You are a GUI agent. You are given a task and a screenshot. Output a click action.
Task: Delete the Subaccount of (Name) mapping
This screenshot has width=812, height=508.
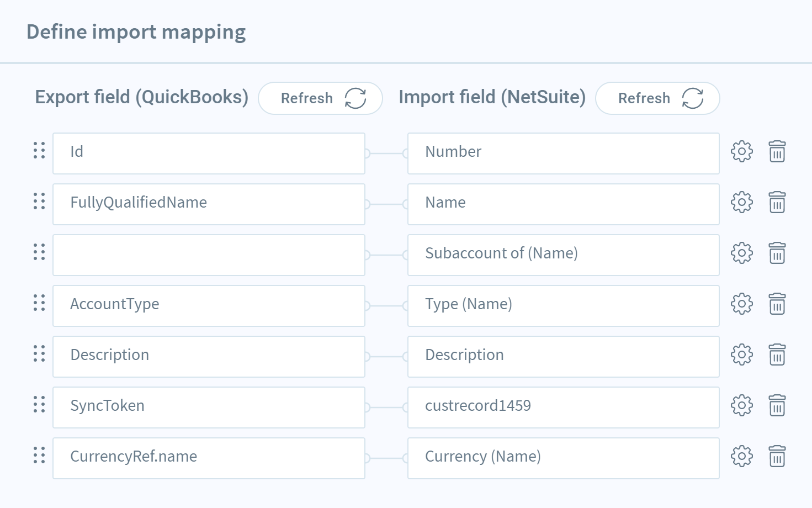[x=777, y=253]
